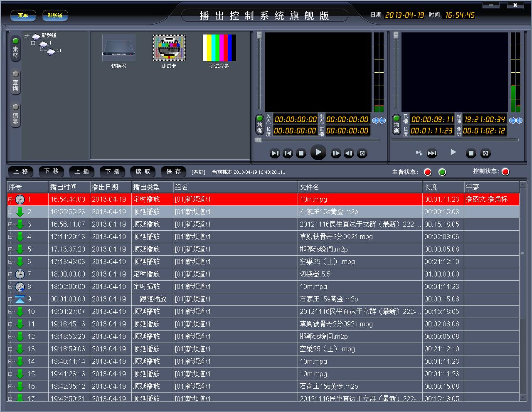Screen dimensions: 532x412
Task: Click the 上移 button
Action: tap(21, 171)
